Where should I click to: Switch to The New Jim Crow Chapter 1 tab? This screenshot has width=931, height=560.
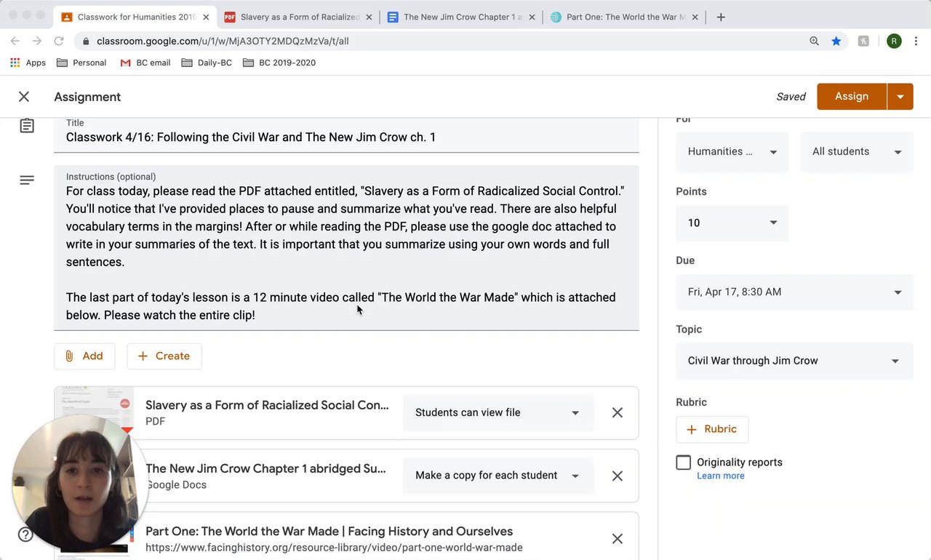[x=461, y=17]
